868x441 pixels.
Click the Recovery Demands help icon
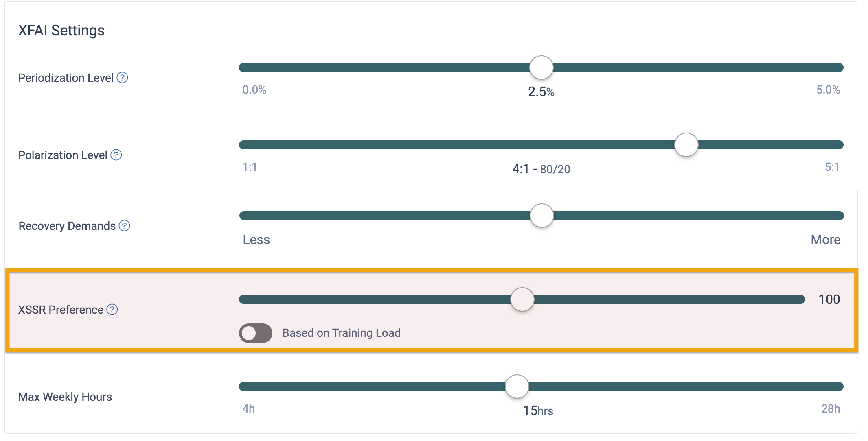124,226
